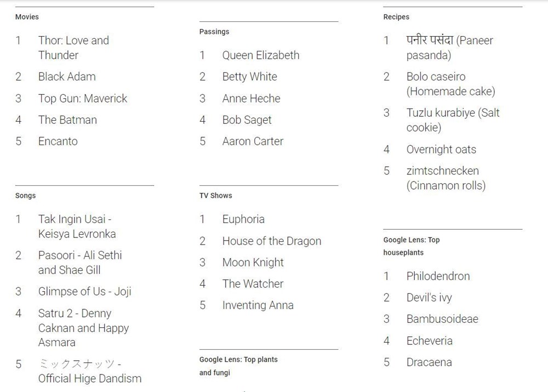Click The Batman list item
The height and width of the screenshot is (392, 548).
[x=67, y=120]
